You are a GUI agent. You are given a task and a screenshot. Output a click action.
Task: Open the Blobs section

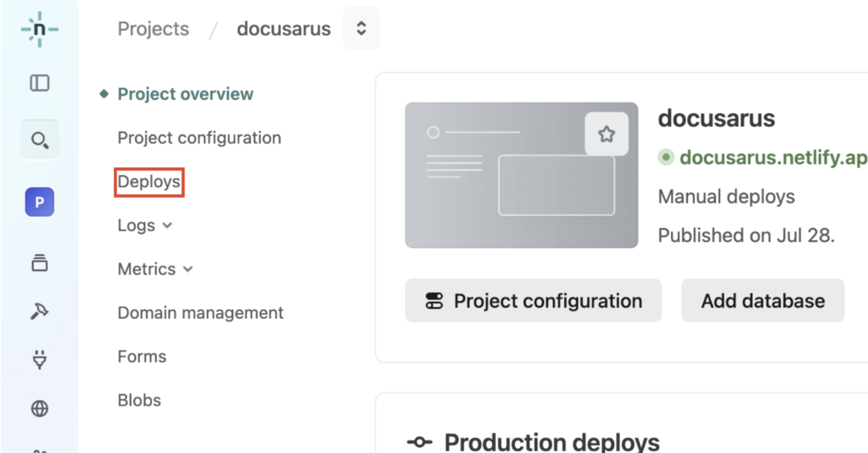pyautogui.click(x=139, y=400)
